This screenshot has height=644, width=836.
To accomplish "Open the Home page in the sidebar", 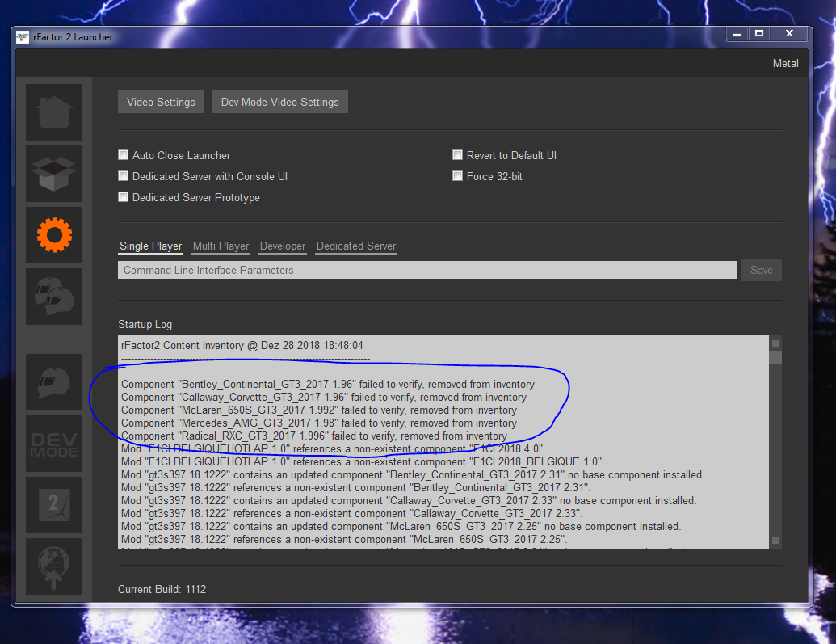I will [x=54, y=112].
